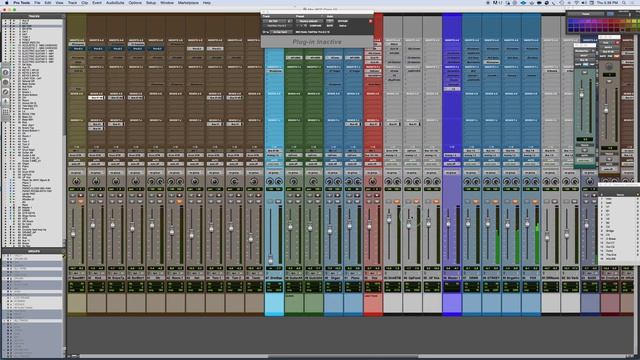Select the Organ track name
Viewport: 640px width, 360px height.
tap(334, 278)
